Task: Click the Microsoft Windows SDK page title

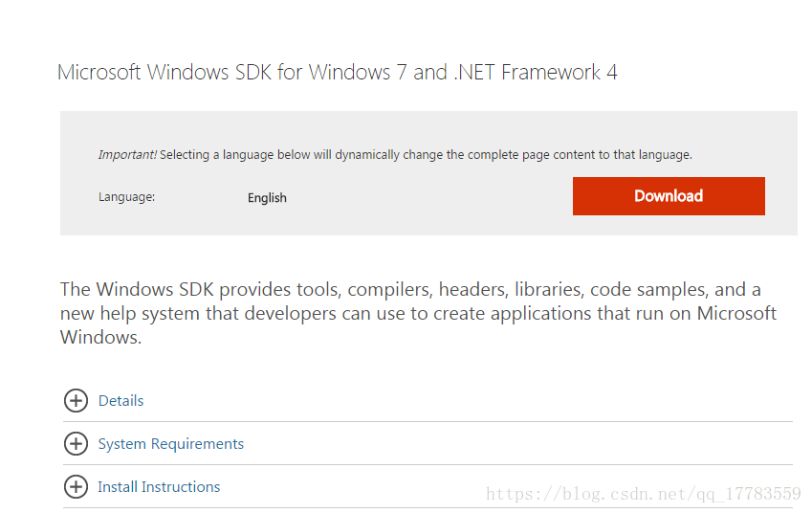Action: [x=337, y=72]
